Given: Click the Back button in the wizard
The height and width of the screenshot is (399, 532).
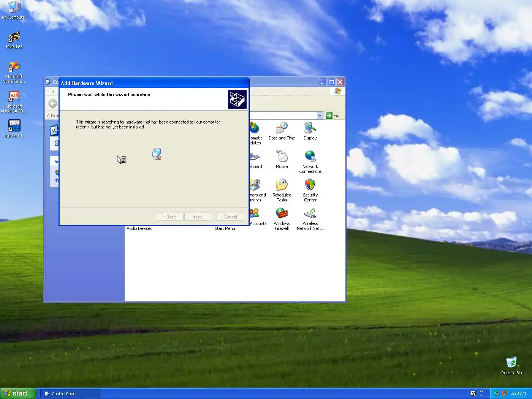Looking at the screenshot, I should click(169, 217).
